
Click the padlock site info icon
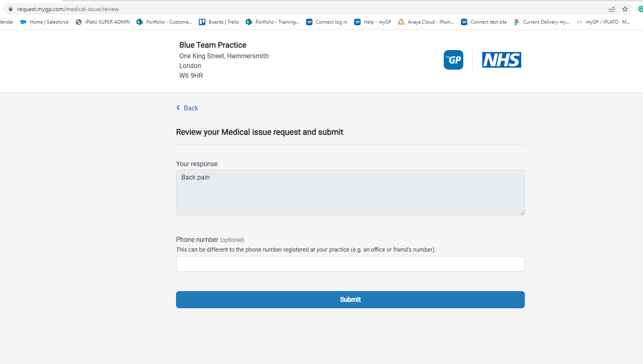(x=11, y=9)
